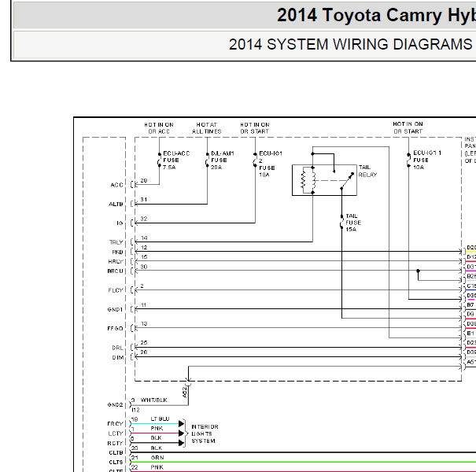Viewport: 476px width, 472px height.
Task: Click the 'DRL' terminal label
Action: tap(117, 348)
